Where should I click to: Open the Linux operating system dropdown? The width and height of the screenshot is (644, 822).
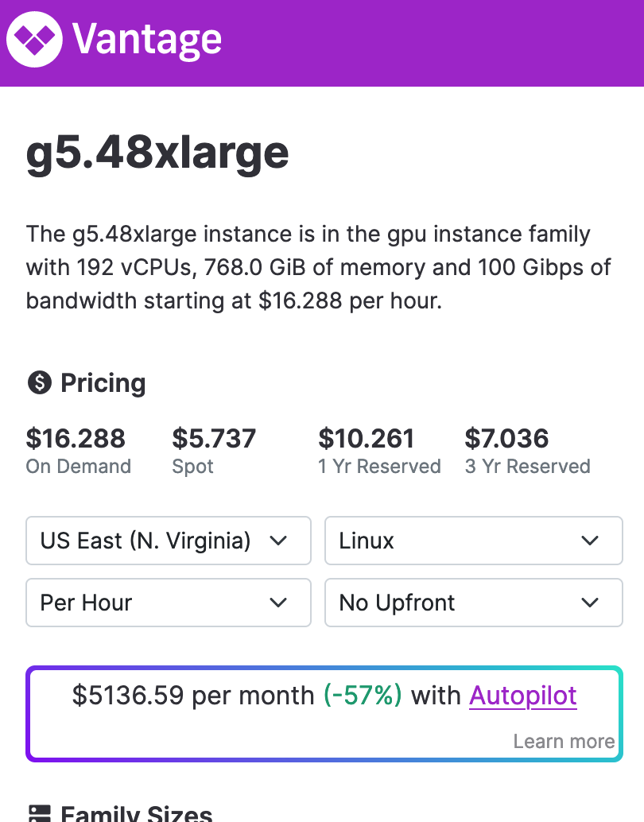(x=474, y=541)
